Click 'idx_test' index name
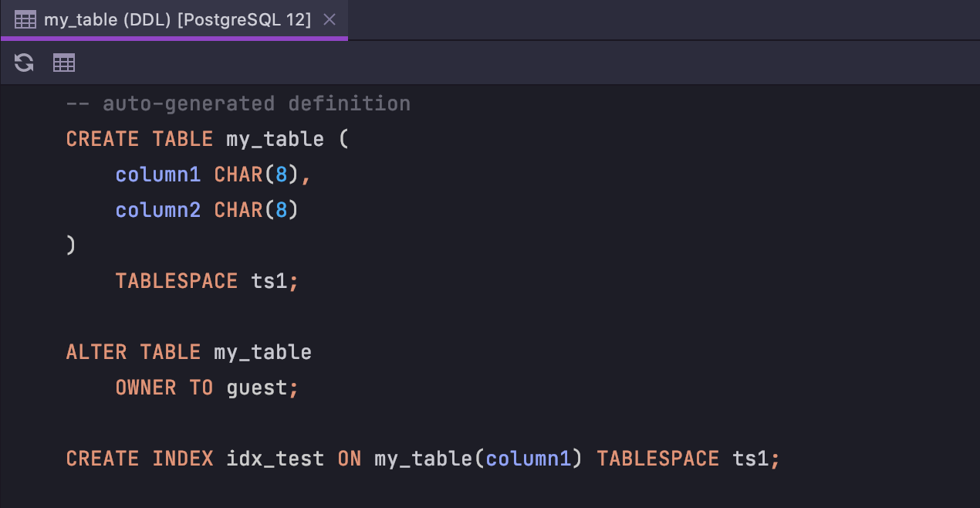The image size is (980, 508). click(x=275, y=459)
